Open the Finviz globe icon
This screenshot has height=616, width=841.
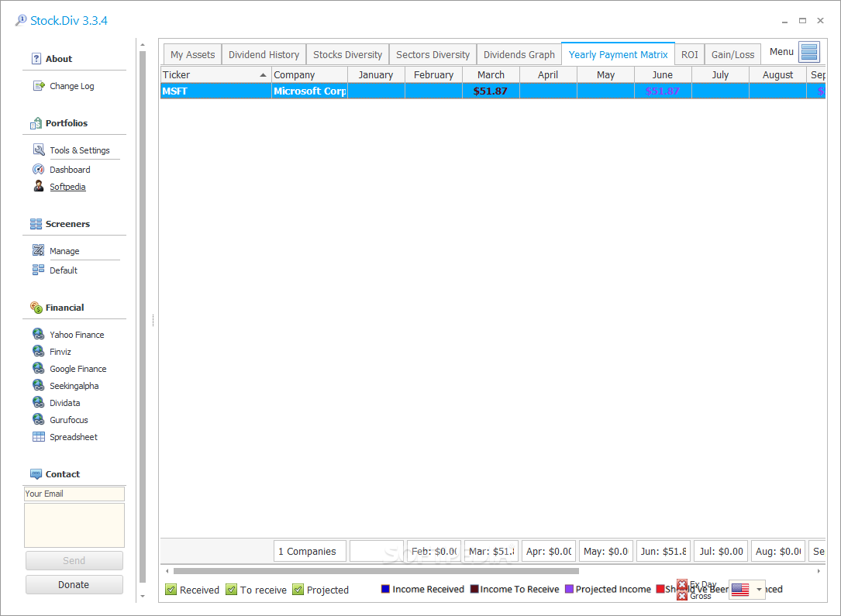coord(39,351)
